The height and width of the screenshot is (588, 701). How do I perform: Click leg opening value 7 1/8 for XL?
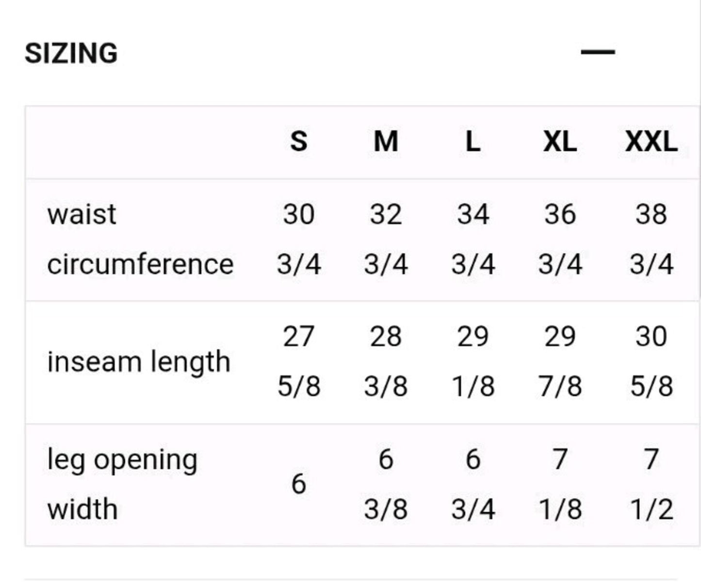point(560,484)
